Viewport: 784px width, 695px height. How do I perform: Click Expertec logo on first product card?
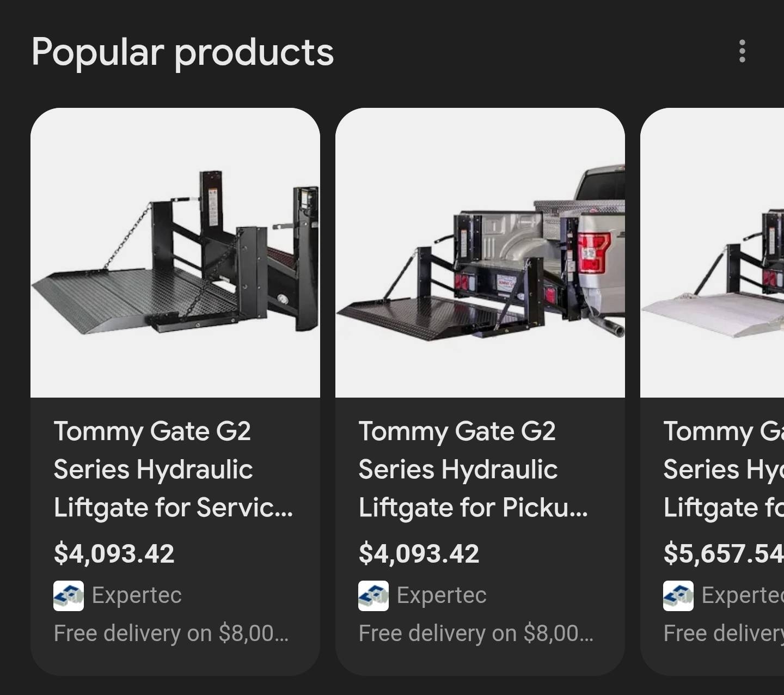click(69, 595)
